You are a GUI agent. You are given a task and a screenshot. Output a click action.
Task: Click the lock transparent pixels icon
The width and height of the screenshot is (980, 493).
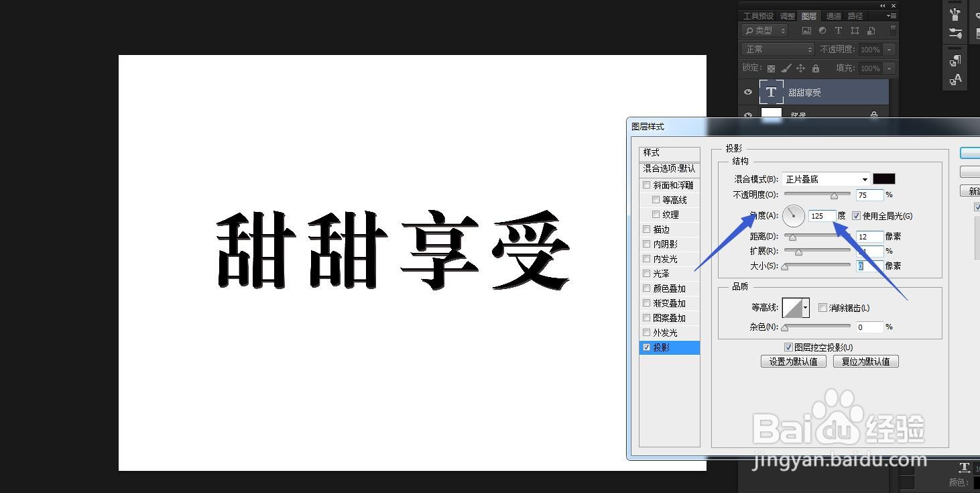(x=771, y=68)
